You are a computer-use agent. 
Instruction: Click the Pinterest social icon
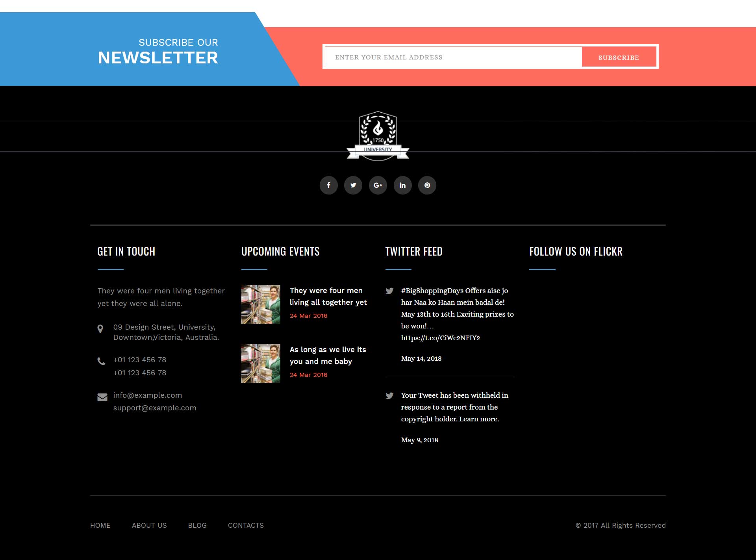coord(427,185)
